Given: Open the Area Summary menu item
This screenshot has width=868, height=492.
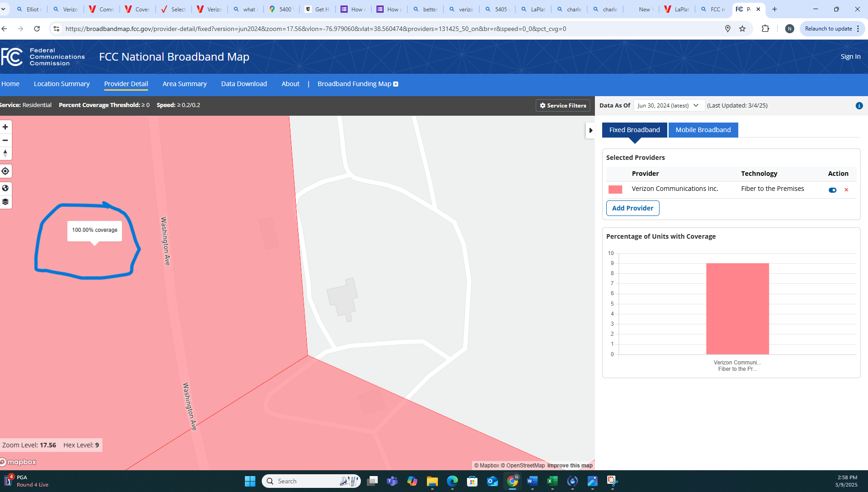Looking at the screenshot, I should pos(184,84).
